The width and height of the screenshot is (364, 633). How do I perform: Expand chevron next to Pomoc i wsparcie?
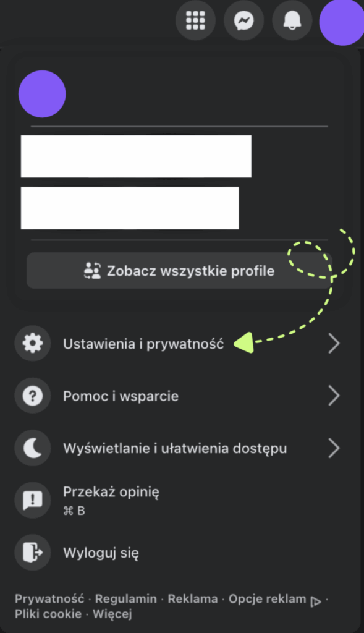coord(334,396)
